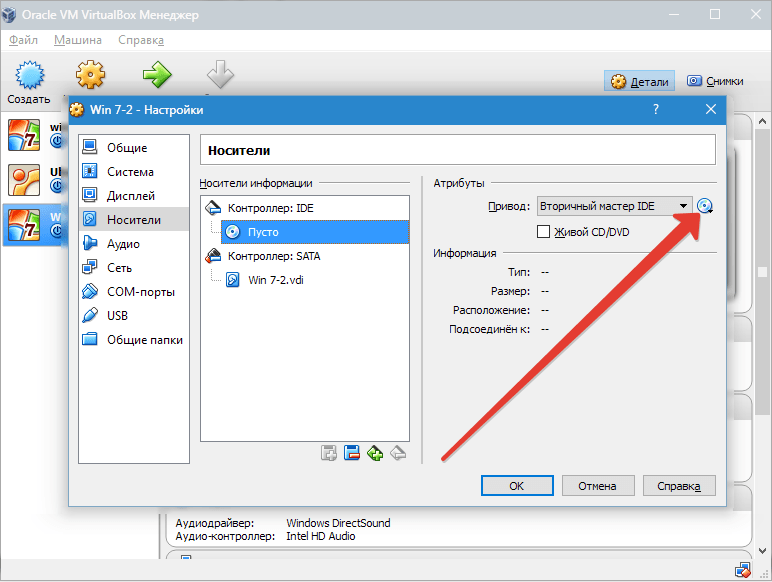This screenshot has width=772, height=582.
Task: Toggle the Детали view button
Action: click(x=640, y=81)
